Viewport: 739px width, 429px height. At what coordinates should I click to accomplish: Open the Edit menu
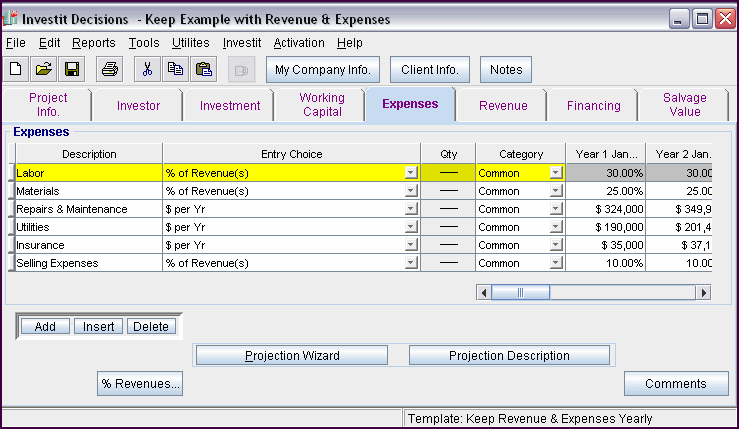(49, 43)
